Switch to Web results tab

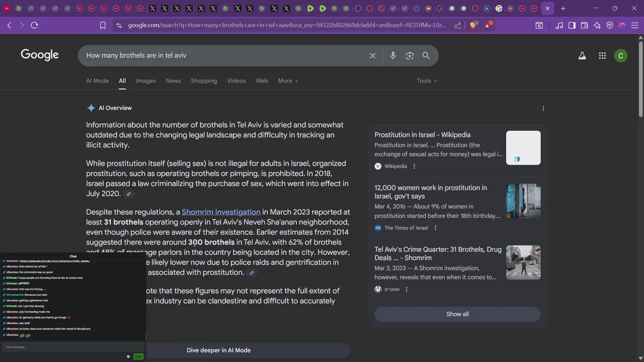click(x=262, y=81)
